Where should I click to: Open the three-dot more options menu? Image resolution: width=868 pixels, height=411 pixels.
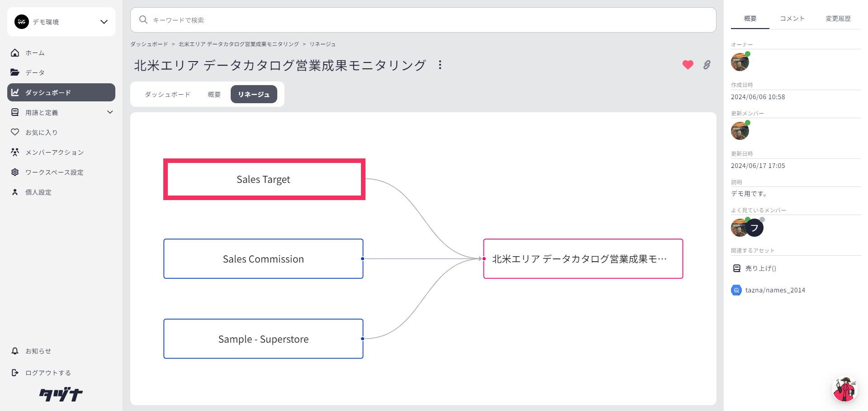click(x=440, y=65)
